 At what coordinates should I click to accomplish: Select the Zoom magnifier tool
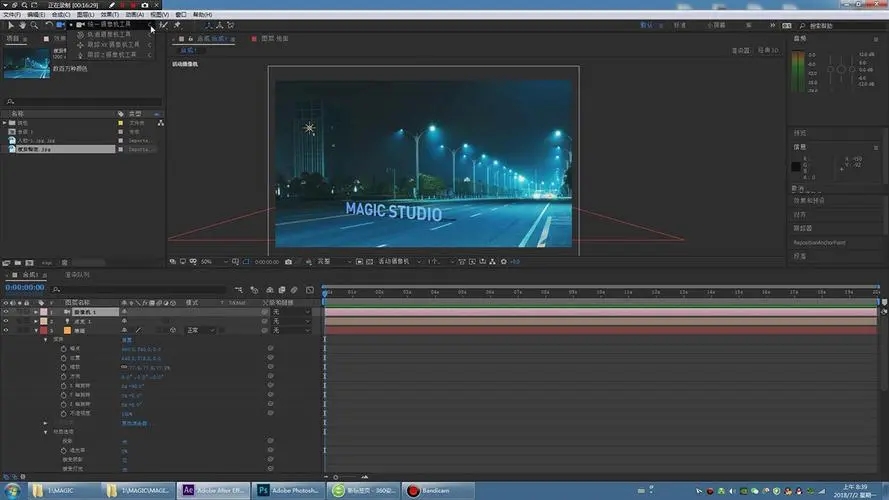coord(34,25)
